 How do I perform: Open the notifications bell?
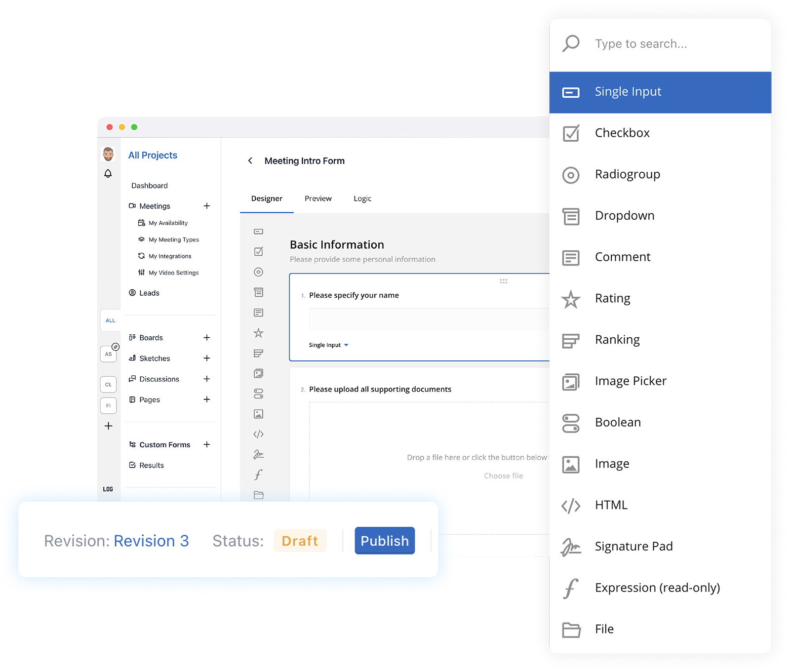108,174
